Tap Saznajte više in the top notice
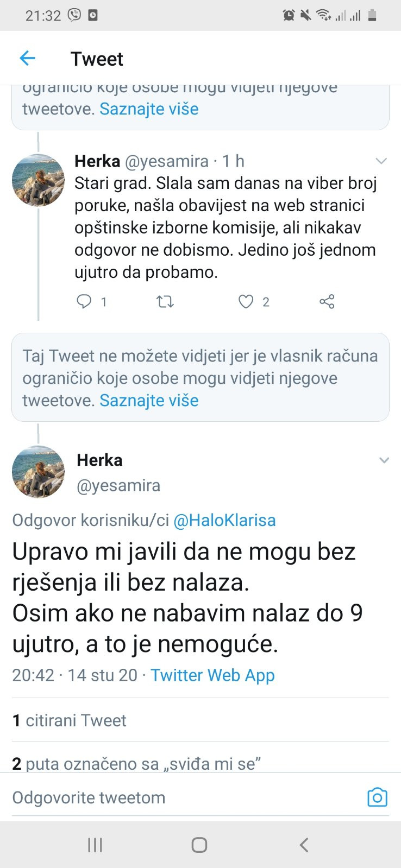 point(149,109)
